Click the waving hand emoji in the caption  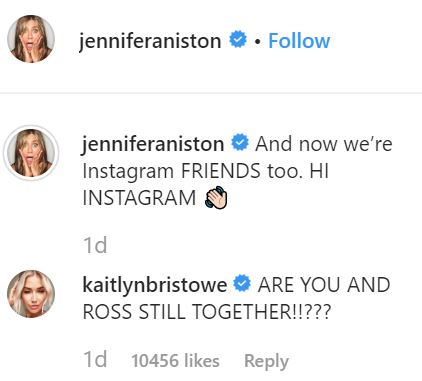[x=216, y=198]
